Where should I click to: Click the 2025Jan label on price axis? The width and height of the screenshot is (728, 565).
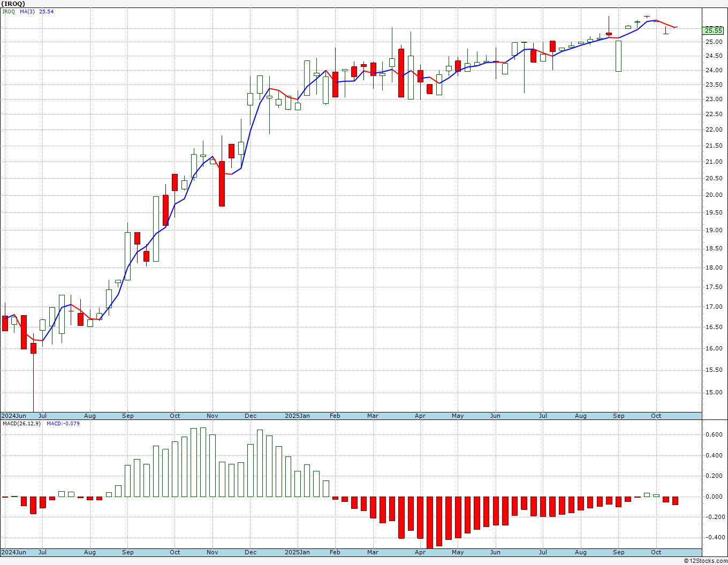pos(297,416)
